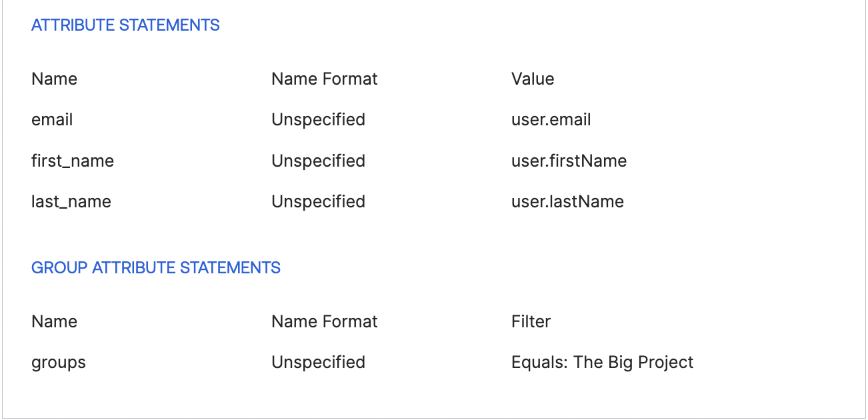Click the Filter column header
The image size is (868, 420).
(x=531, y=321)
